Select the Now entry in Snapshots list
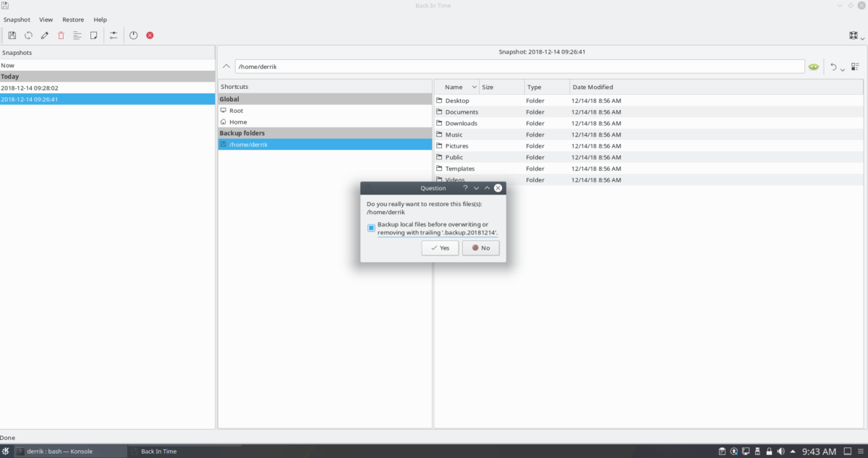 (x=108, y=65)
